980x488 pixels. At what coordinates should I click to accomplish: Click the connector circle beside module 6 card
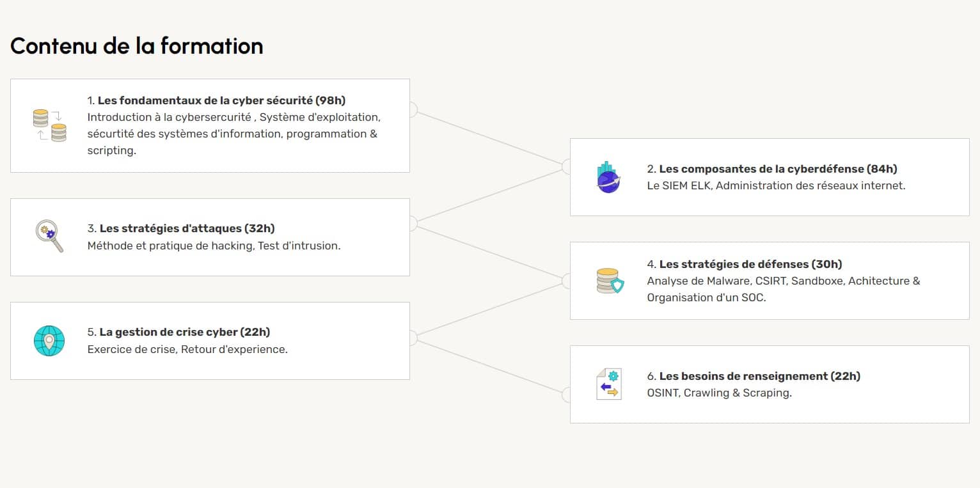(568, 395)
